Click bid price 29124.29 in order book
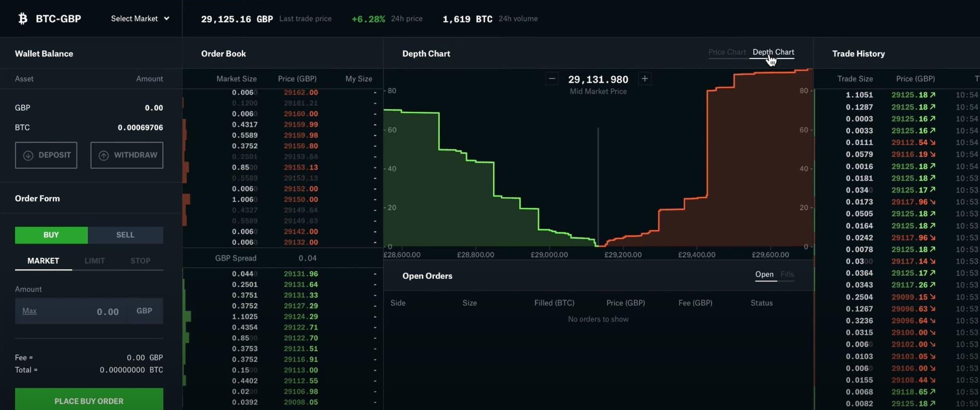Viewport: 980px width, 410px height. [x=301, y=316]
